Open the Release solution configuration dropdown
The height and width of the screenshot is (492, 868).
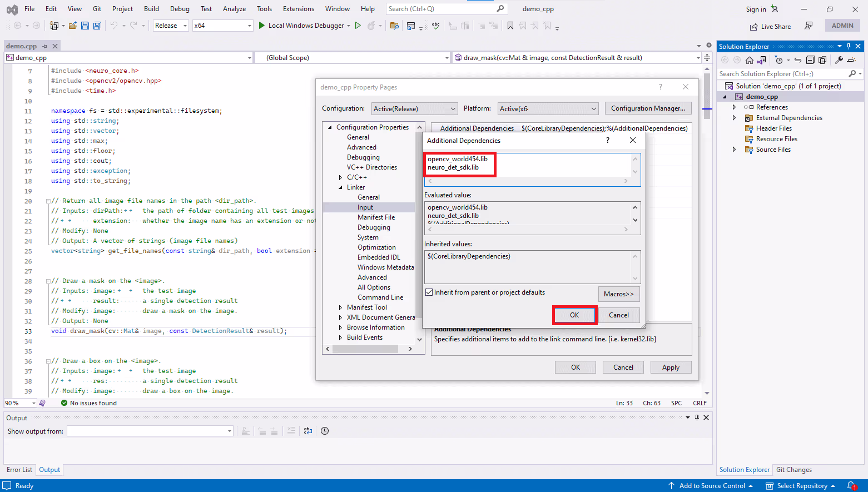point(171,26)
